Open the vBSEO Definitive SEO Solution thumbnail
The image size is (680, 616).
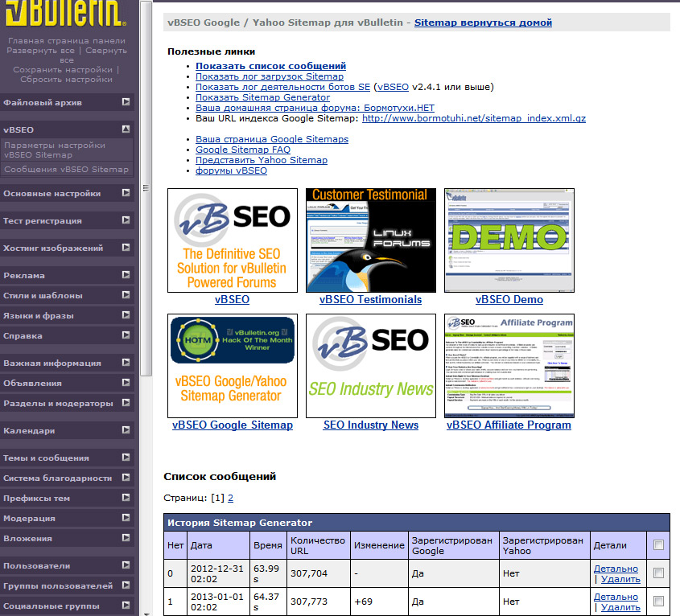(233, 240)
